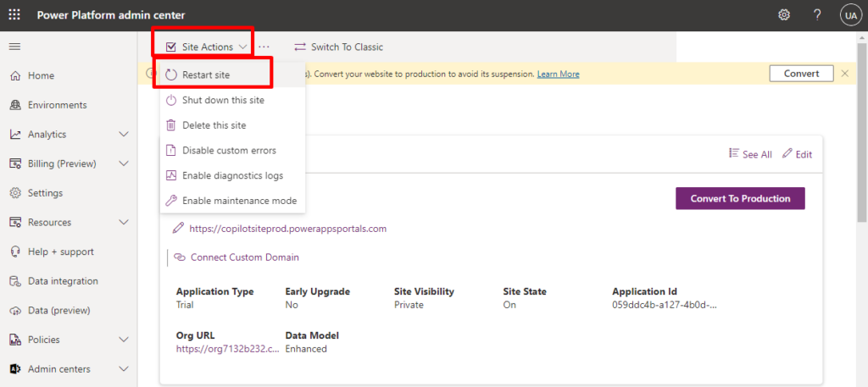Choose Enable maintenance mode

tap(232, 201)
